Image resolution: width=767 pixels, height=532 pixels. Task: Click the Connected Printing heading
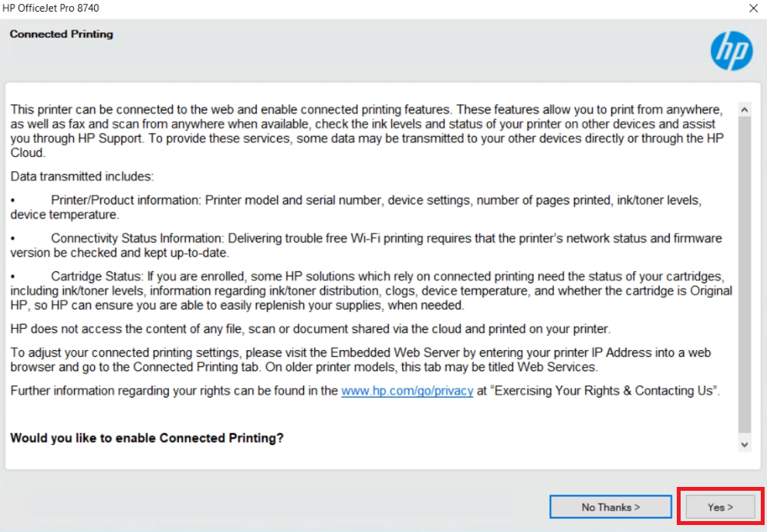61,34
